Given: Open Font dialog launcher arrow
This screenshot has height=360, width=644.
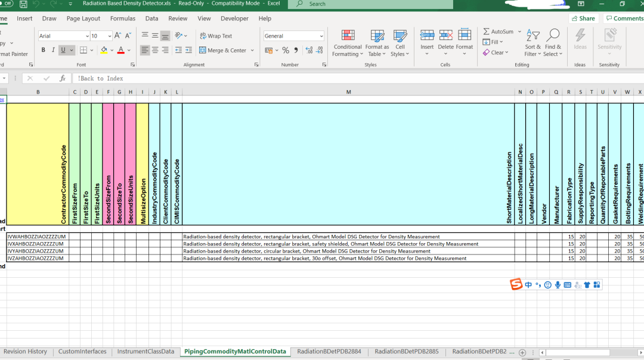Looking at the screenshot, I should click(x=132, y=64).
